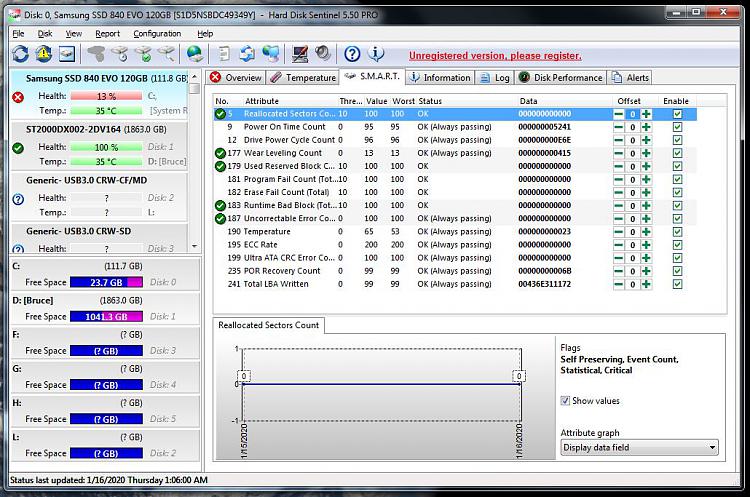Select the Uncorrectable Error Count attribute row
750x497 pixels.
pos(454,219)
